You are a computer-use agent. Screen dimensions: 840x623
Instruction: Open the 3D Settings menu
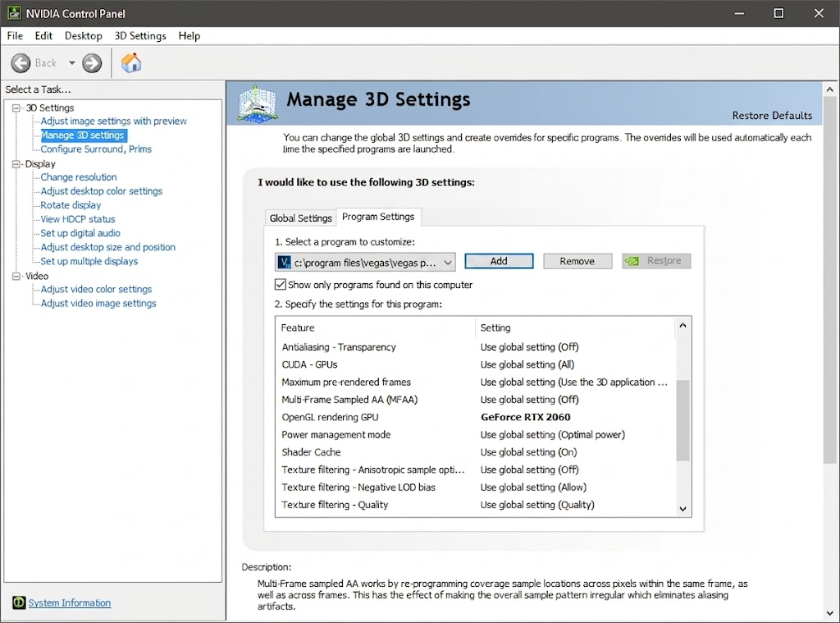[140, 36]
